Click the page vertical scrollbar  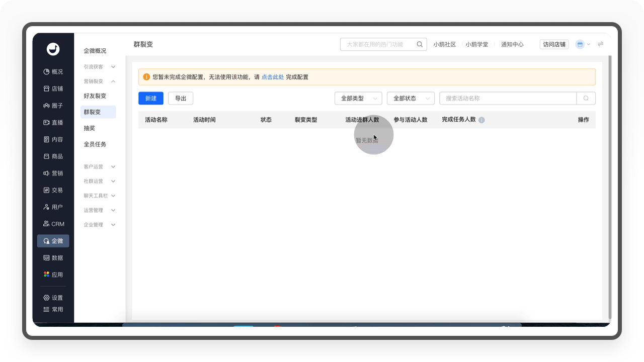[x=610, y=187]
